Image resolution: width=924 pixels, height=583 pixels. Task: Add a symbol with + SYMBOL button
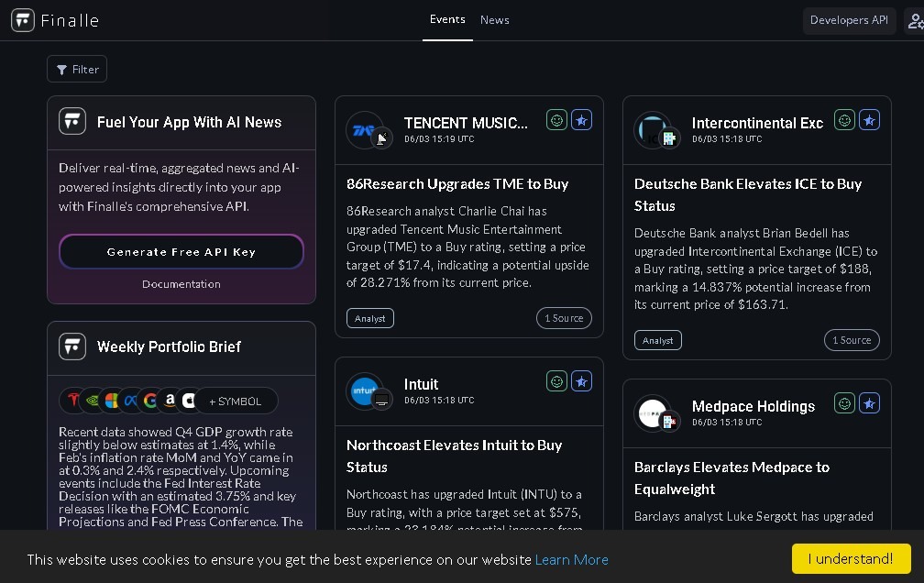236,401
